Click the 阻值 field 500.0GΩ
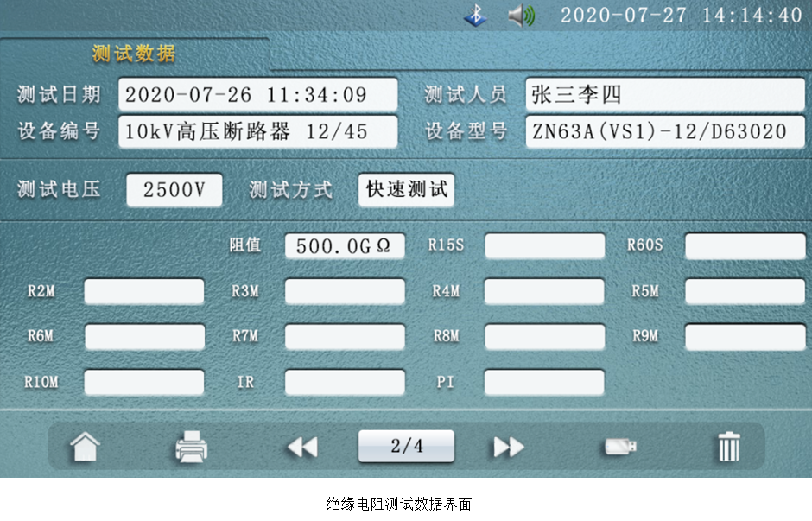 pos(345,246)
